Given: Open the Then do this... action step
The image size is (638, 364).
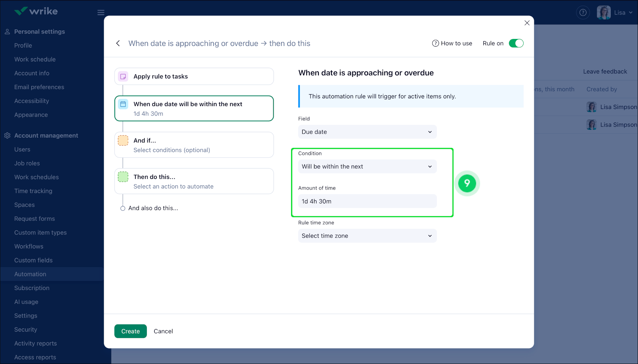Looking at the screenshot, I should click(194, 181).
